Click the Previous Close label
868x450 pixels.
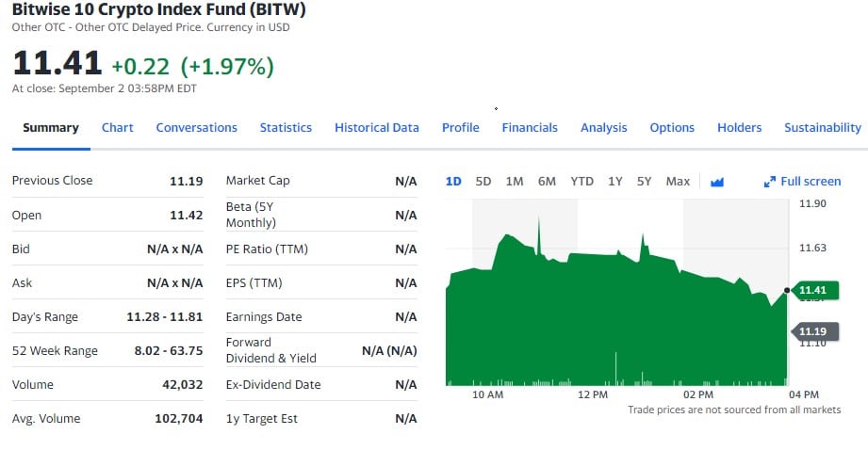[52, 180]
